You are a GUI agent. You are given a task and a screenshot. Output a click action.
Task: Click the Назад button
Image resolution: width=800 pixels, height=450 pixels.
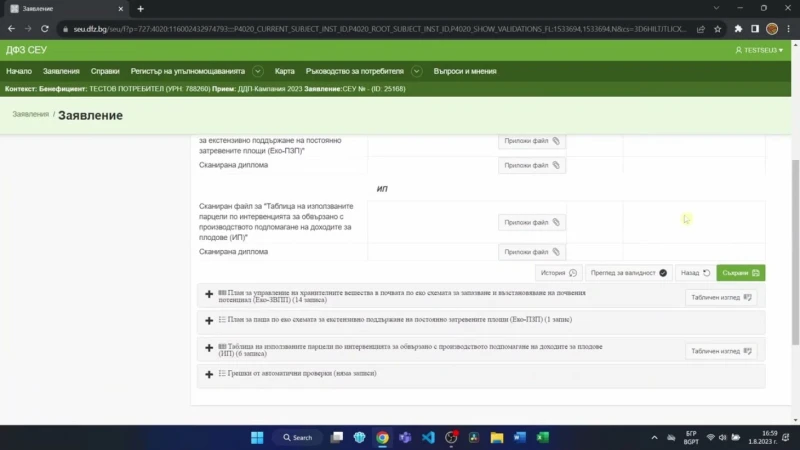click(695, 273)
